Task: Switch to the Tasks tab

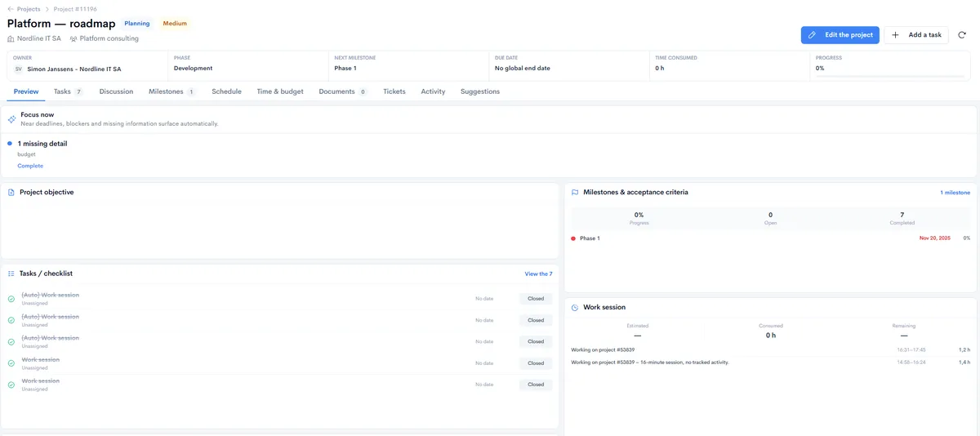Action: coord(69,91)
